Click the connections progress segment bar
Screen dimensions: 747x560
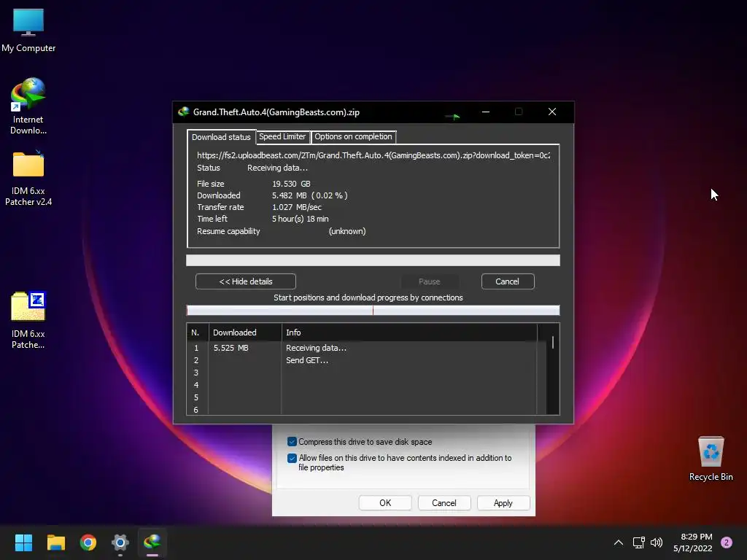373,311
